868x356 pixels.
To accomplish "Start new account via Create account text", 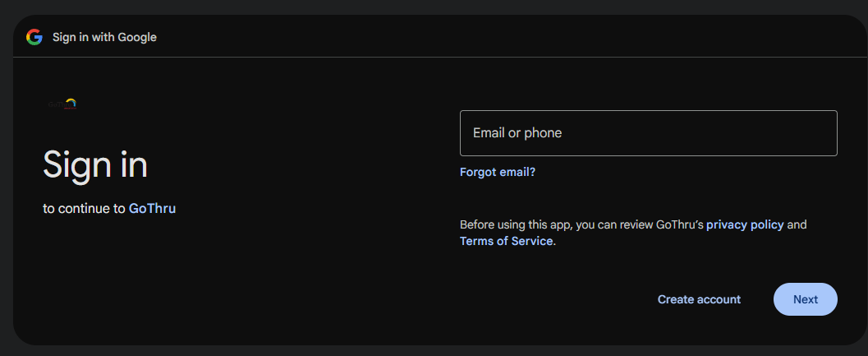I will tap(699, 299).
